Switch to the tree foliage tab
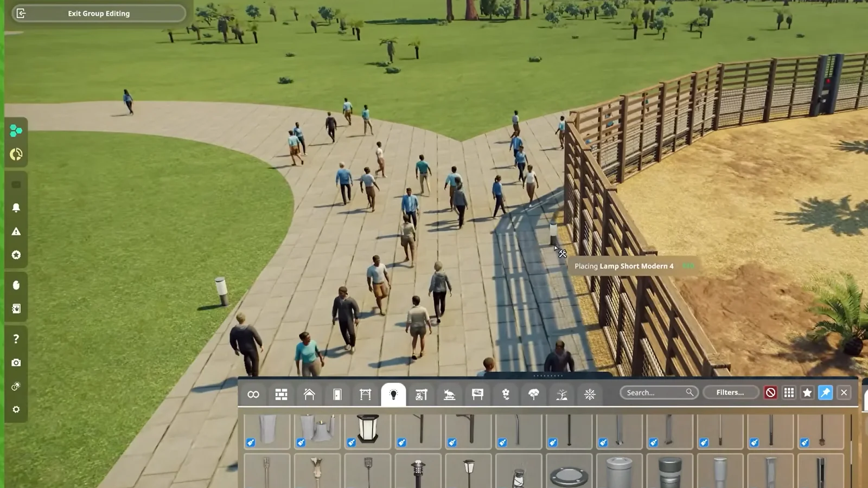 point(534,394)
